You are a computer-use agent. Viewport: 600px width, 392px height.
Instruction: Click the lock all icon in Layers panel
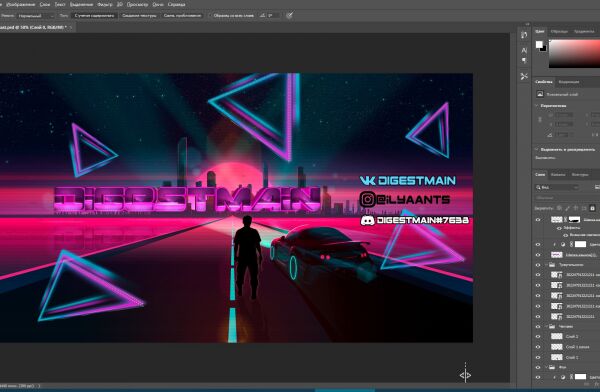592,208
